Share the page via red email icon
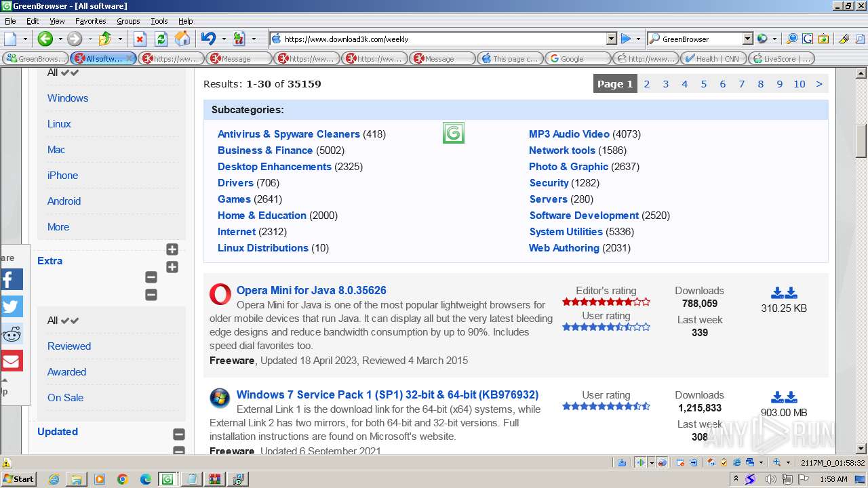Viewport: 868px width, 488px height. (12, 361)
